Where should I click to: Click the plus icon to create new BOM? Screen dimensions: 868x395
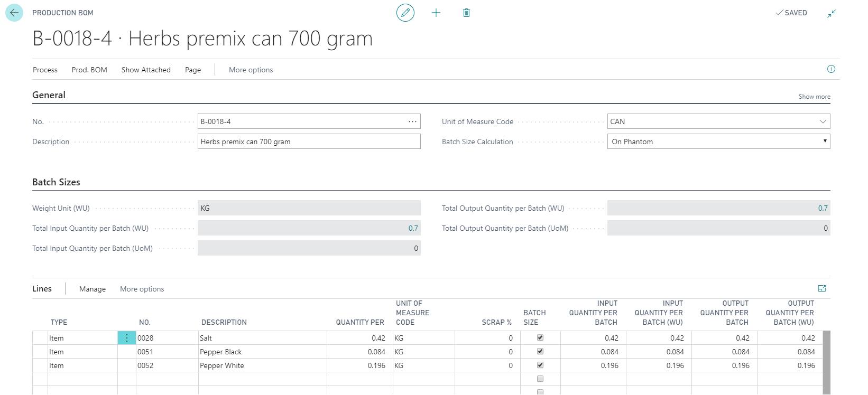click(436, 13)
